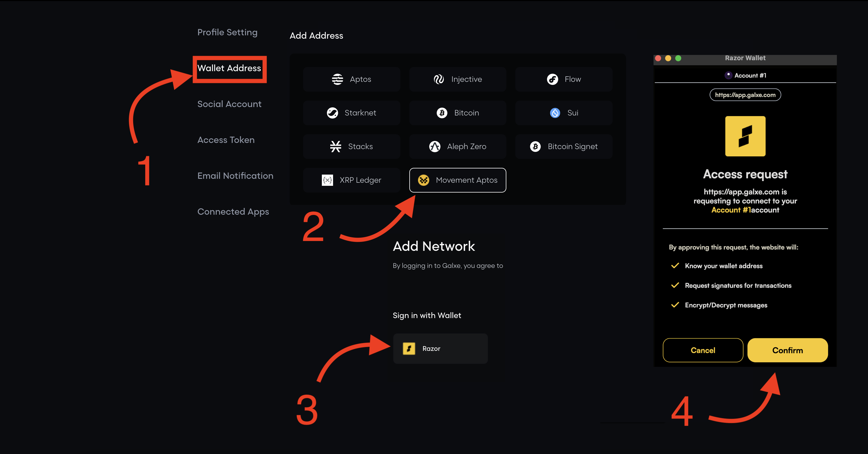Click the app.galxe.com URL pill
This screenshot has width=868, height=454.
[745, 95]
